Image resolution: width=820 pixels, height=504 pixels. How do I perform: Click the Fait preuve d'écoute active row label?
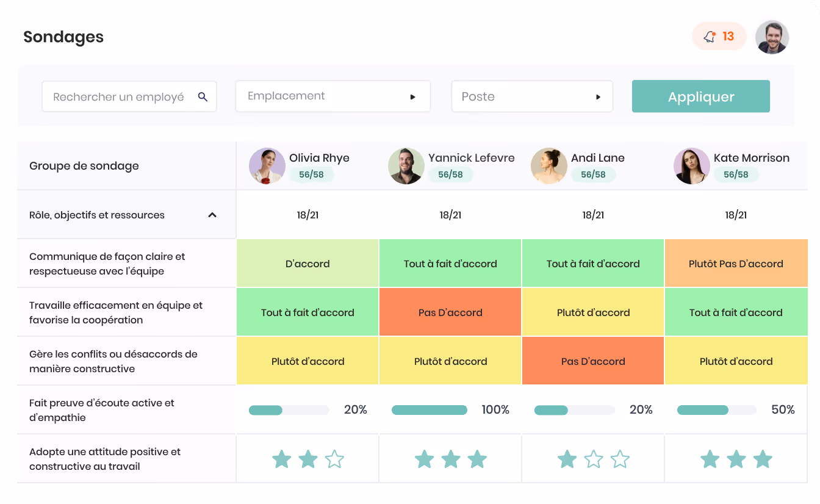102,410
